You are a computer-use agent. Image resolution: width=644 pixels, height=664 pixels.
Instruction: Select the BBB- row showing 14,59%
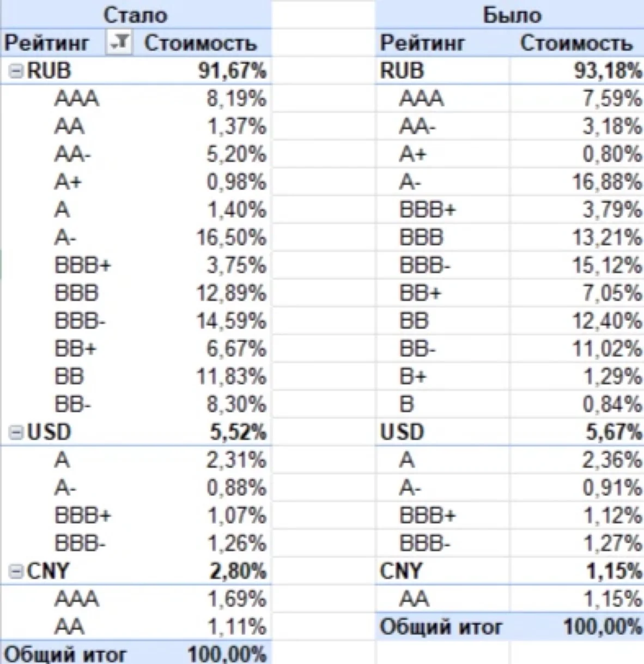[135, 321]
